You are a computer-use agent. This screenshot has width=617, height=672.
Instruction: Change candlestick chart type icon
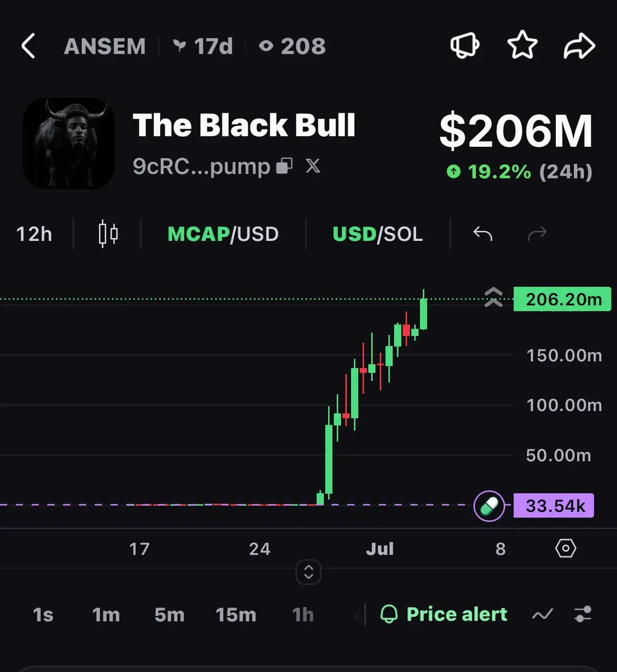tap(108, 234)
